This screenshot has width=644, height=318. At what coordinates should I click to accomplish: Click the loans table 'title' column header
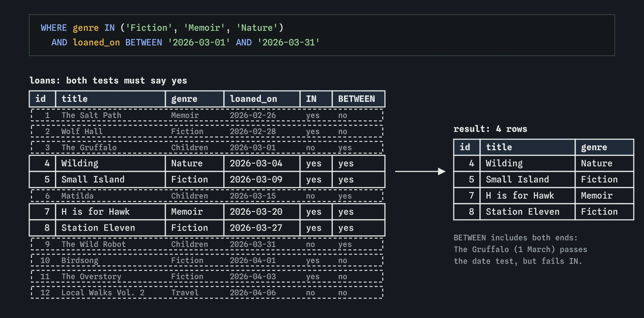111,99
